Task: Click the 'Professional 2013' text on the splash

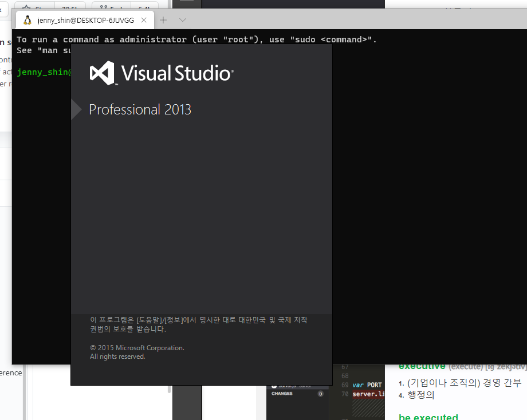Action: 140,110
